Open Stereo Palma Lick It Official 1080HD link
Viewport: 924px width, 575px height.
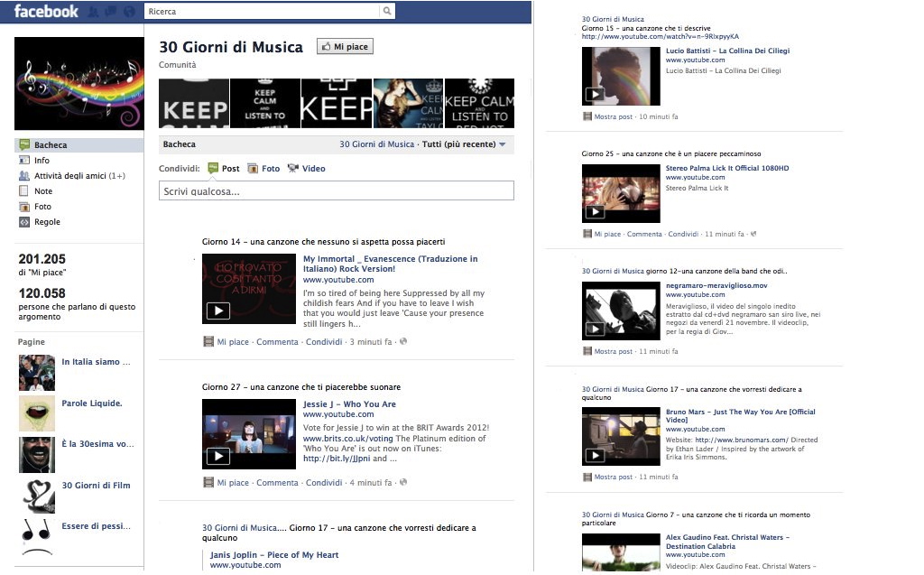727,168
